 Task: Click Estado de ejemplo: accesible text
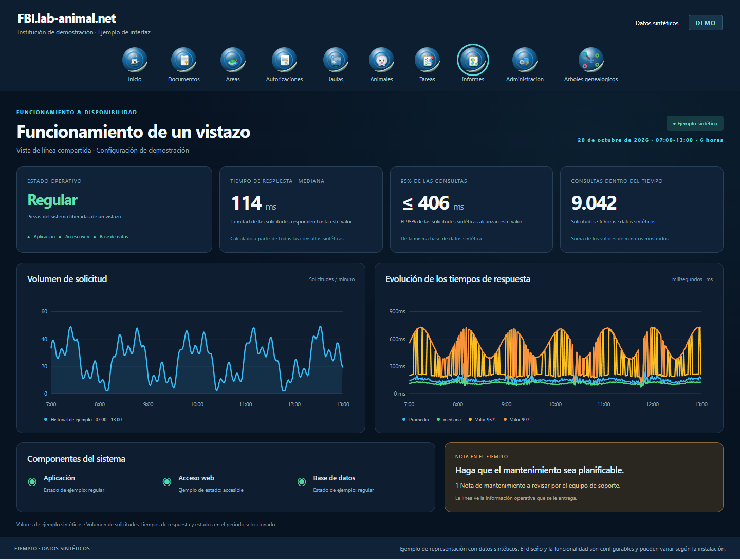pos(211,490)
